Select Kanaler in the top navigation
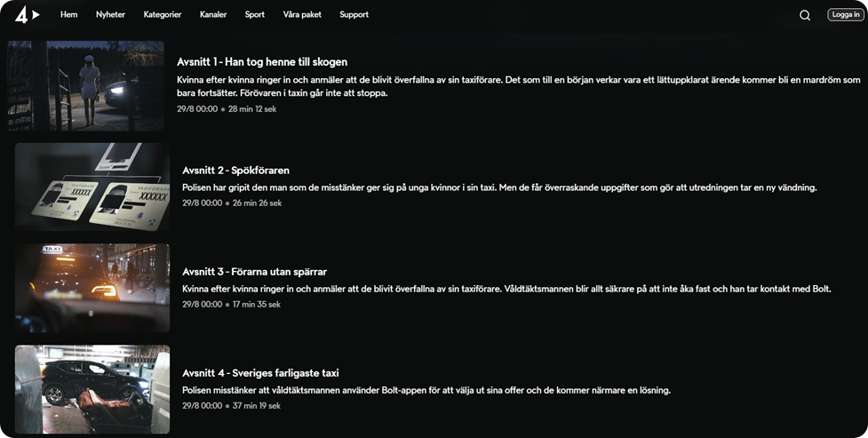The image size is (868, 438). click(x=213, y=14)
